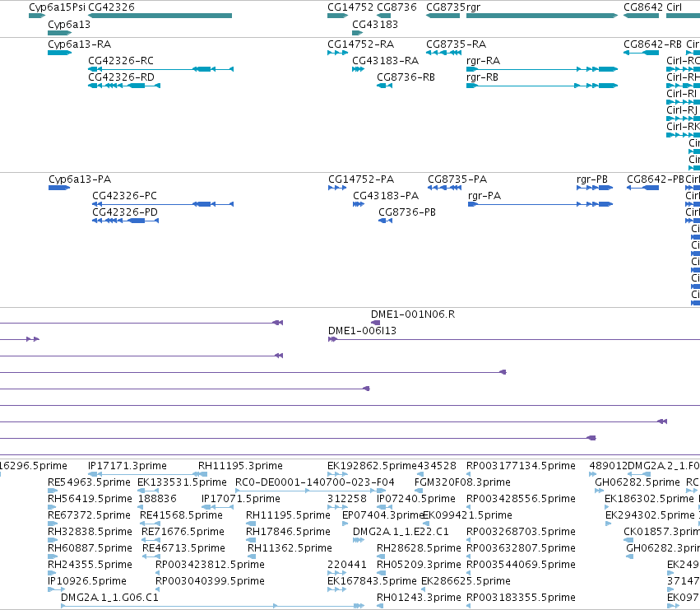This screenshot has height=610, width=700.
Task: Select the Cirl-RJ transcript label
Action: (682, 110)
